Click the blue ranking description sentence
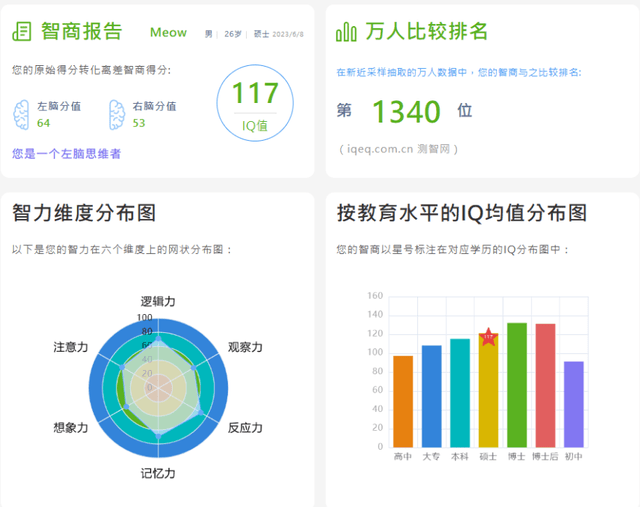This screenshot has width=640, height=507. 459,72
